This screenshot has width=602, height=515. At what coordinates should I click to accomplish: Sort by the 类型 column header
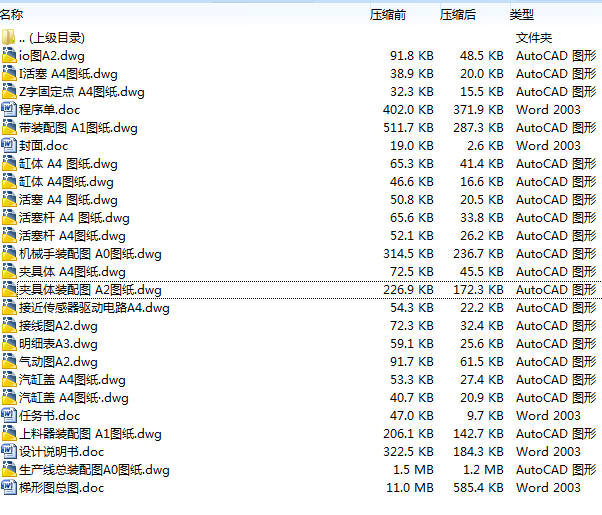[522, 15]
